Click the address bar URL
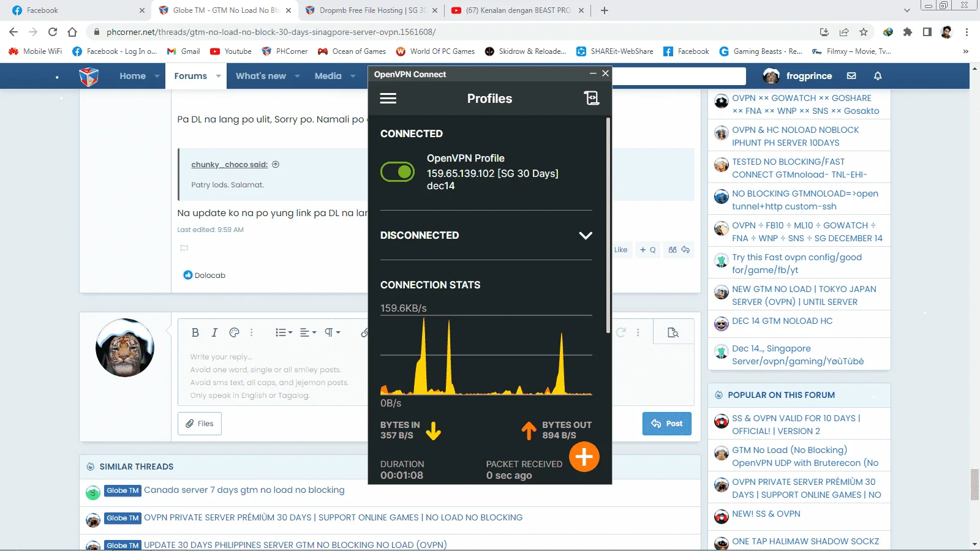Image resolution: width=980 pixels, height=551 pixels. point(271,32)
